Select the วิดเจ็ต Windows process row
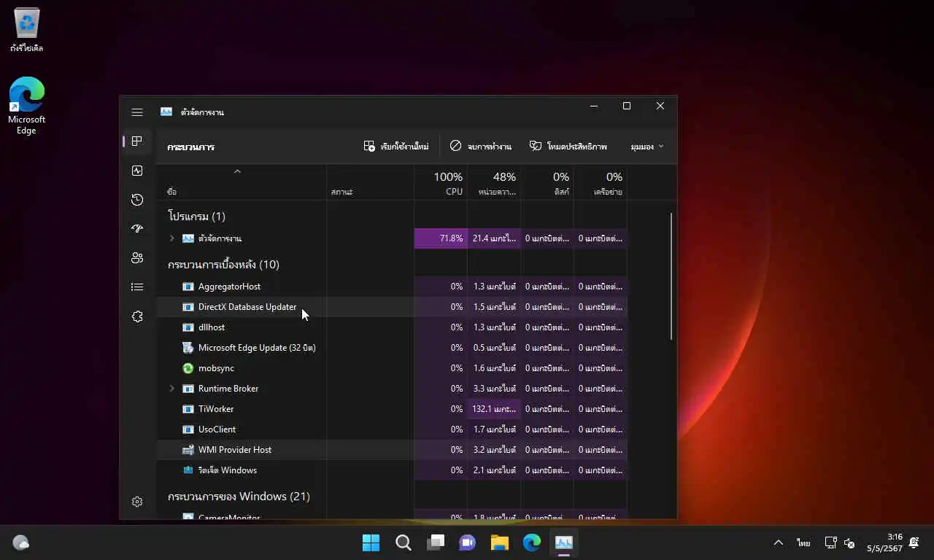Image resolution: width=934 pixels, height=560 pixels. click(x=391, y=470)
